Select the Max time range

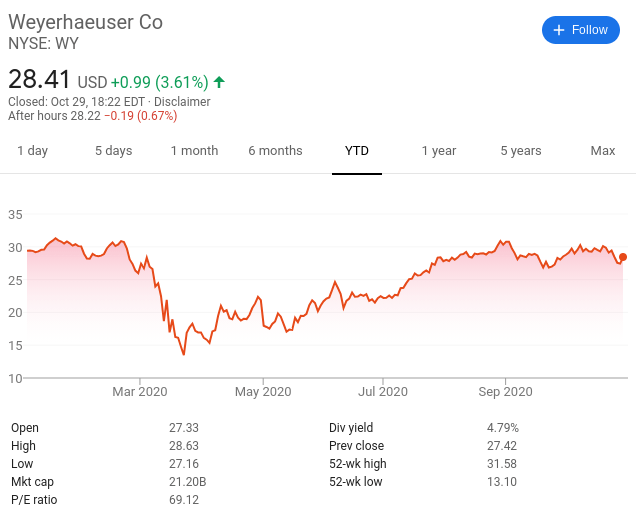[x=603, y=151]
